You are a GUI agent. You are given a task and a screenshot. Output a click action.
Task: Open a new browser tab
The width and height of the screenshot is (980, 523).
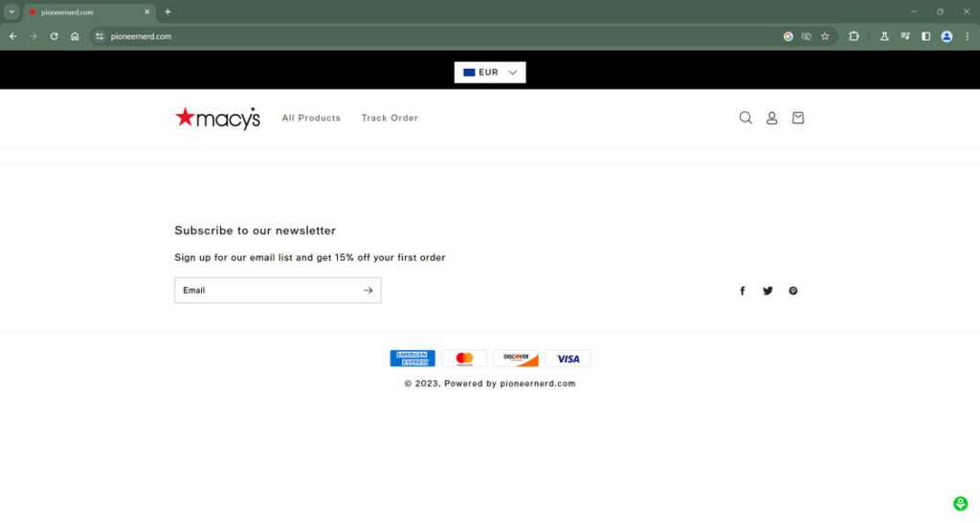167,11
